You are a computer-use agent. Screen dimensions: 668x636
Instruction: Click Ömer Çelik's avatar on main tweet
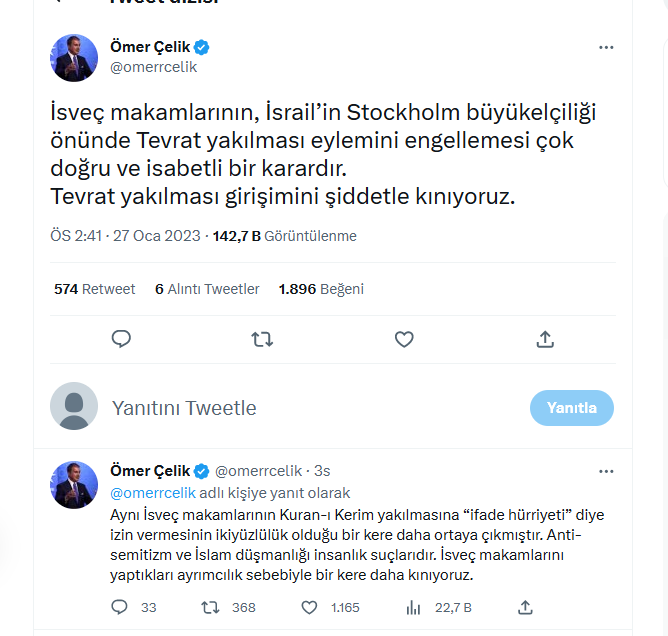pyautogui.click(x=74, y=58)
